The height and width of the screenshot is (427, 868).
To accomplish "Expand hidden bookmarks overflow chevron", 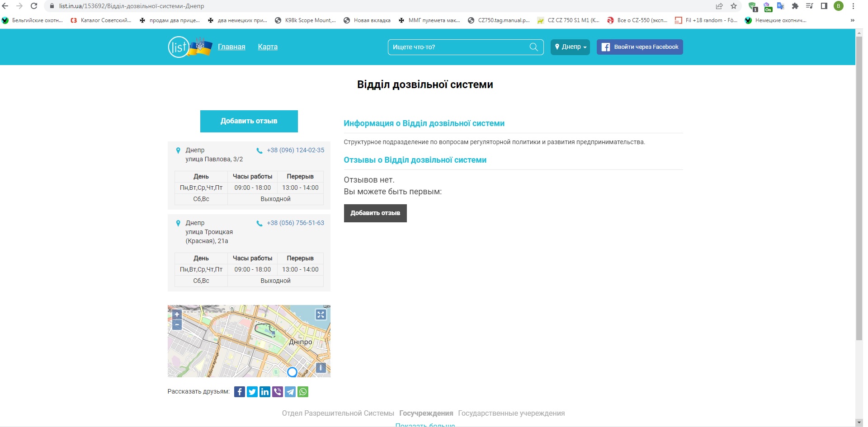I will pyautogui.click(x=852, y=20).
